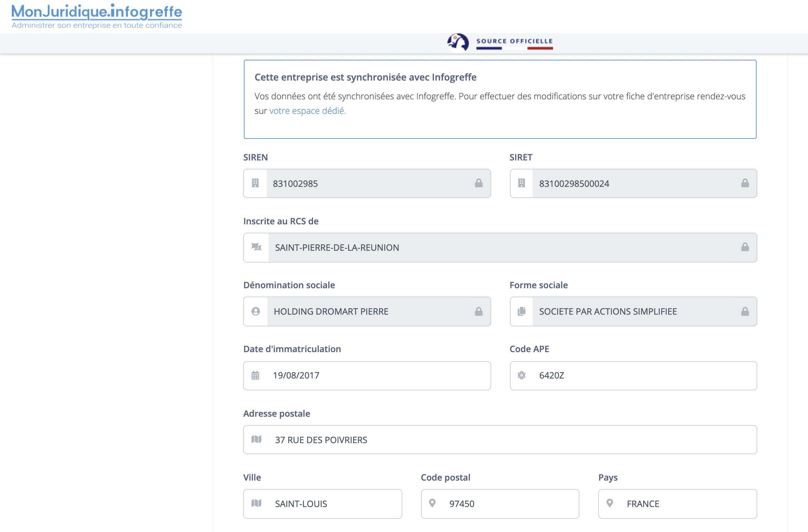808x532 pixels.
Task: Edit the date field 19/08/2017
Action: [367, 376]
